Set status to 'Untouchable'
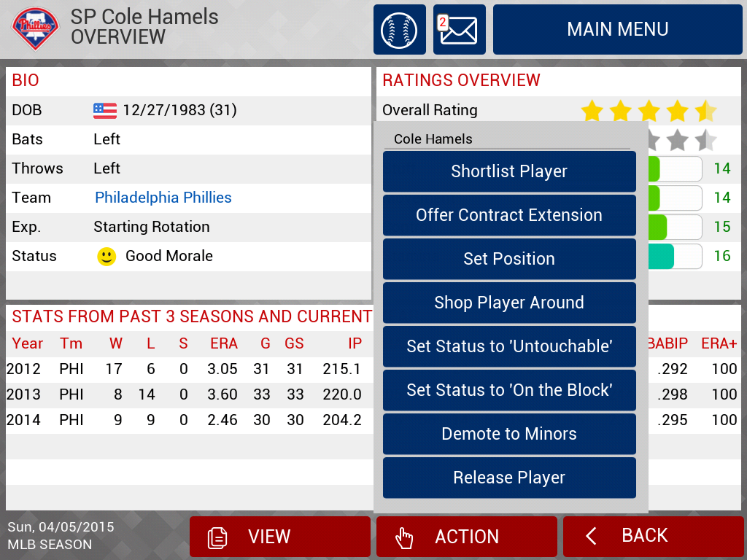 (x=509, y=346)
